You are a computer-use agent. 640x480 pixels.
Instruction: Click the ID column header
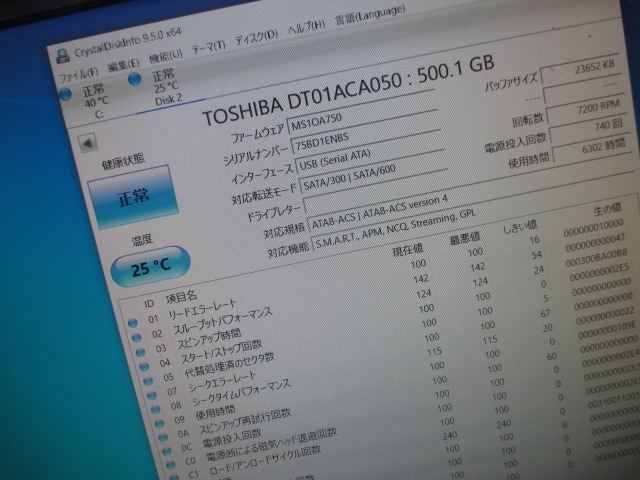(x=149, y=304)
